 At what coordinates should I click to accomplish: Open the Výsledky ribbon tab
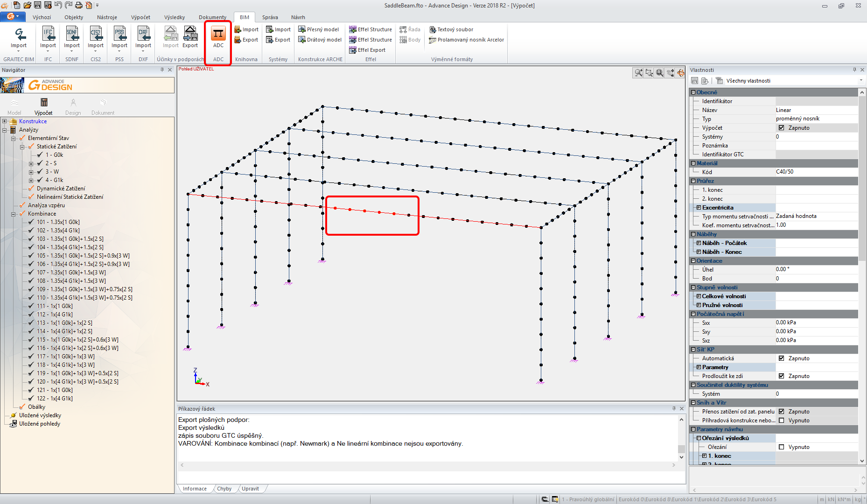tap(174, 17)
